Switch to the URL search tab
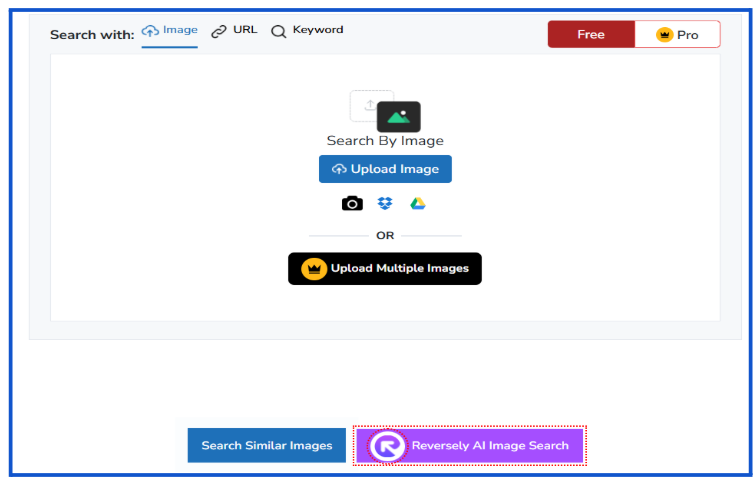The image size is (755, 481). (234, 30)
